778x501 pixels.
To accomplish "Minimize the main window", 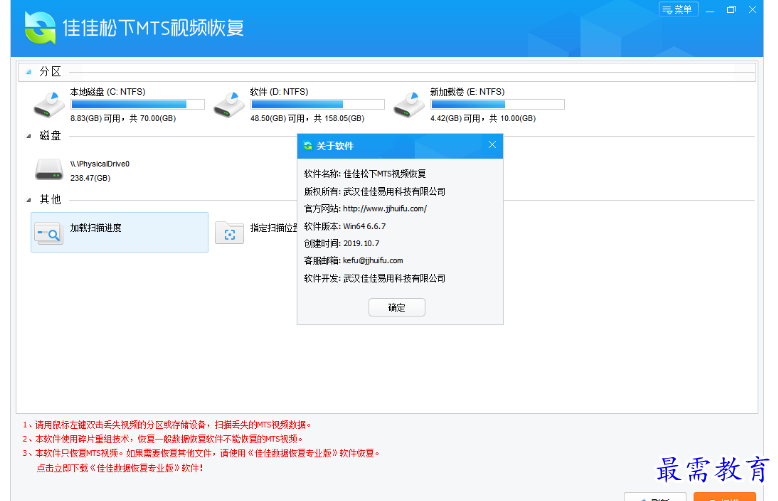I will (x=710, y=10).
